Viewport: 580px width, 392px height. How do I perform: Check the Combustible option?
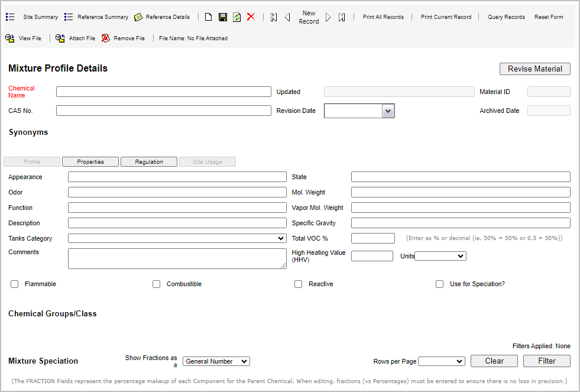pyautogui.click(x=157, y=284)
